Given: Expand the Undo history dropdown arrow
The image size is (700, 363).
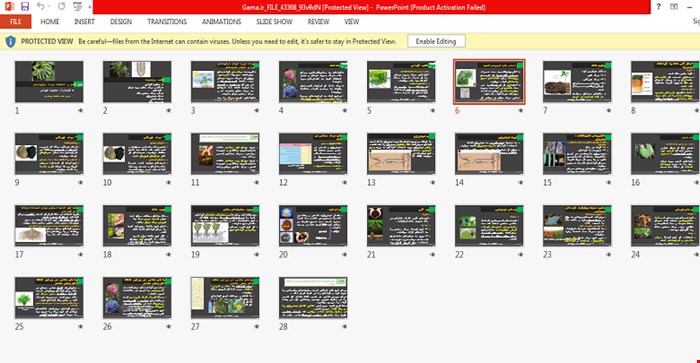Looking at the screenshot, I should click(x=49, y=7).
